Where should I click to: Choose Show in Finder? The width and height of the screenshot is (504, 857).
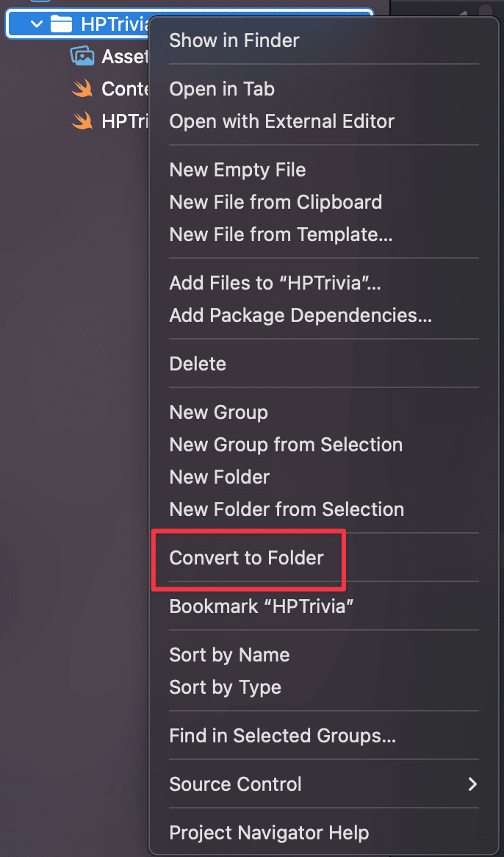[234, 40]
